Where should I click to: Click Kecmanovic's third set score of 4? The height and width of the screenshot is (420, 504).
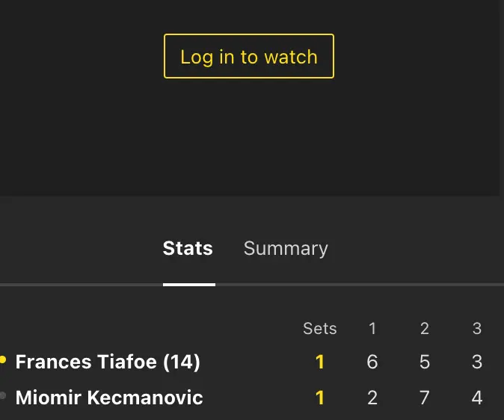pyautogui.click(x=477, y=398)
